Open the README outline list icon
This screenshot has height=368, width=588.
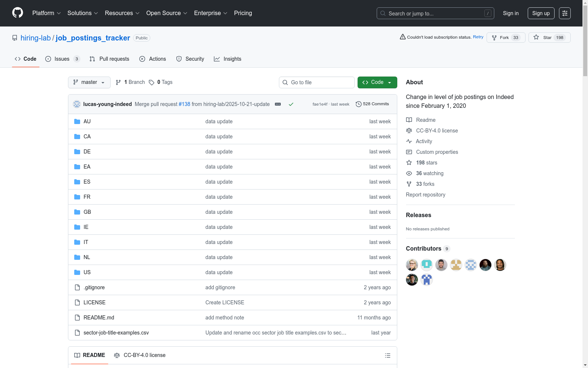(x=388, y=355)
